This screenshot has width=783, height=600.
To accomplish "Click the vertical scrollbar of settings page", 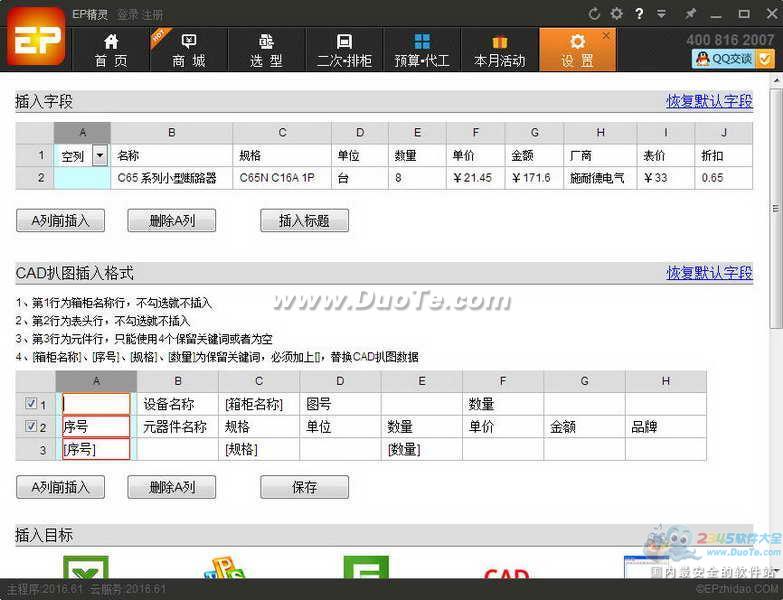I will tap(776, 208).
